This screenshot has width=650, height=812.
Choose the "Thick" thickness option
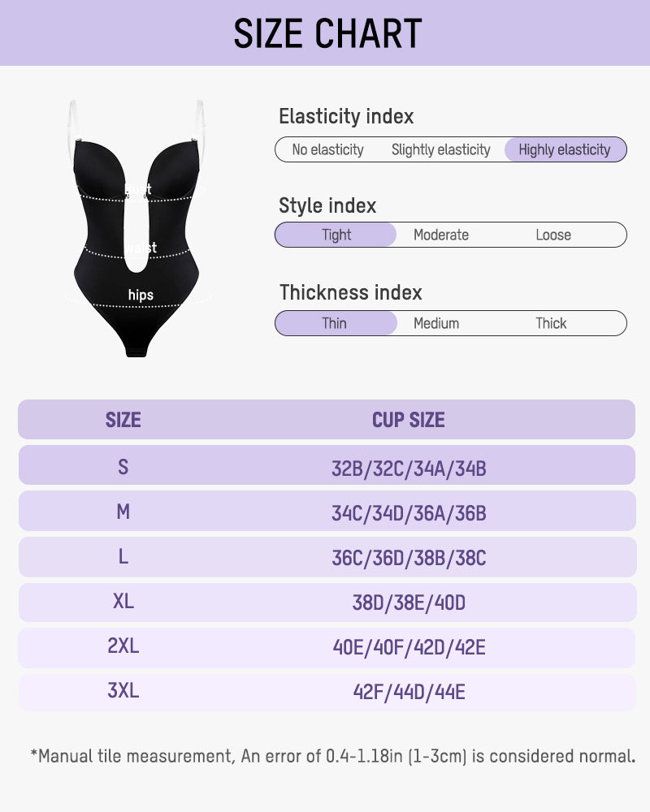551,323
